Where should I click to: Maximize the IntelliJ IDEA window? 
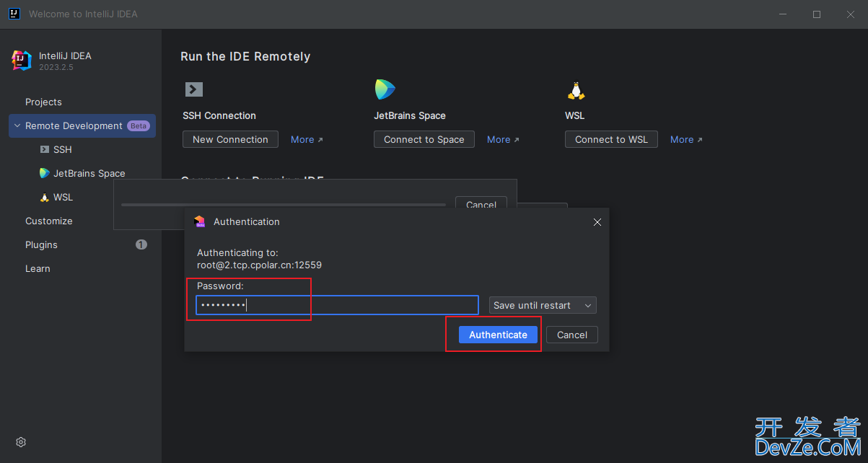tap(817, 14)
